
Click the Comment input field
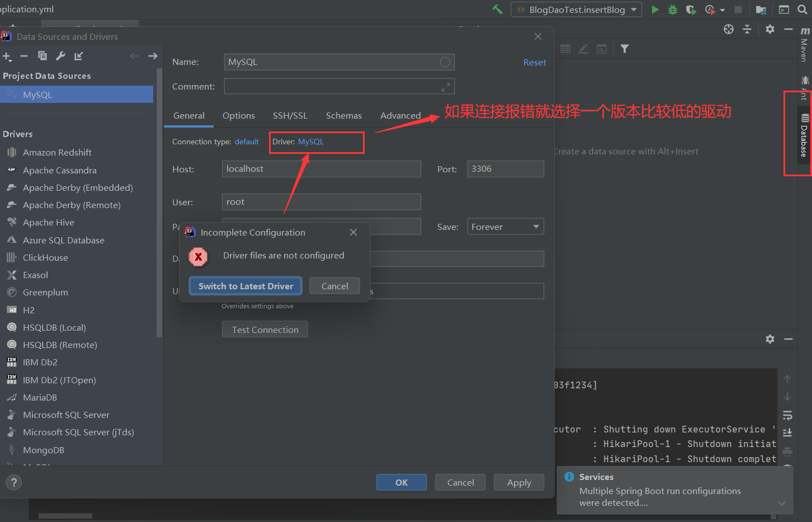click(339, 86)
